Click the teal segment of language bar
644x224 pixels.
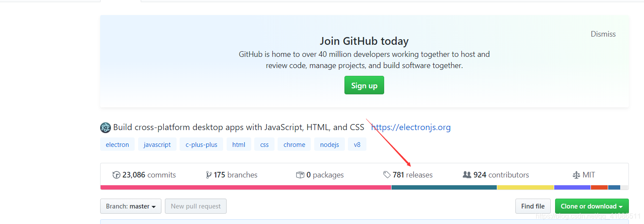point(444,187)
